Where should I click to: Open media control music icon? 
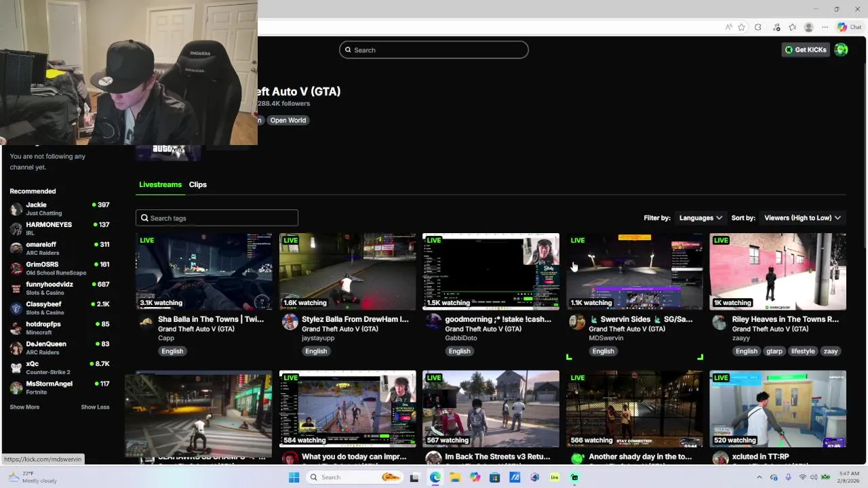click(x=776, y=27)
